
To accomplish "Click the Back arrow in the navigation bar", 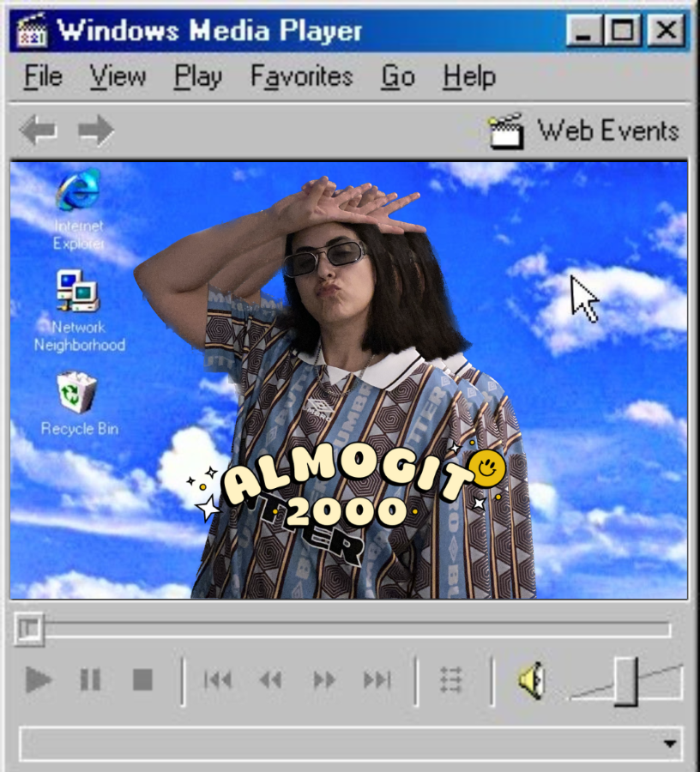I will click(39, 130).
